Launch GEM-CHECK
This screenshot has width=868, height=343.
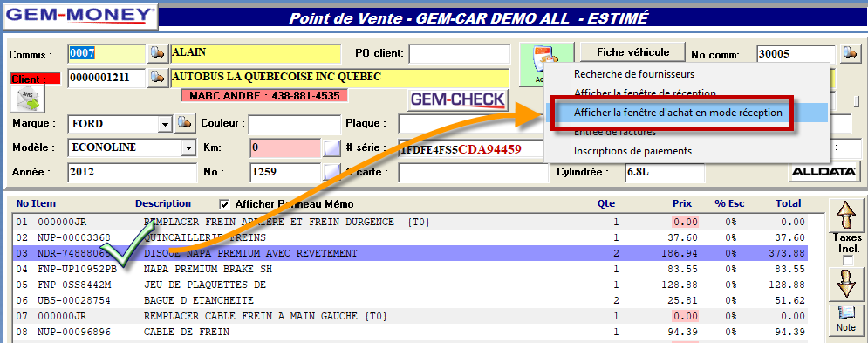tap(458, 99)
